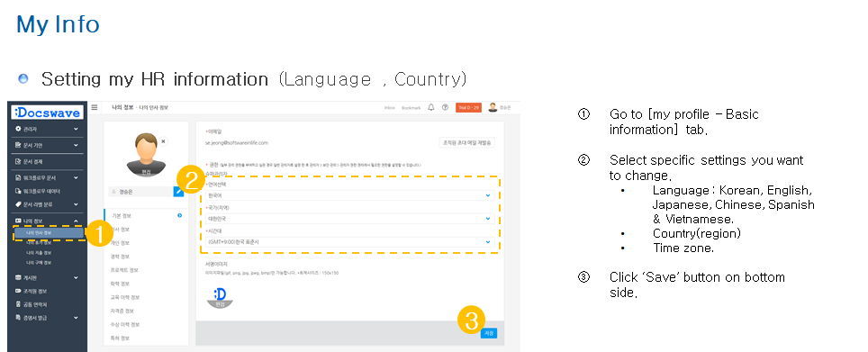The height and width of the screenshot is (352, 868).
Task: Click the email address se.jeong@softwareinlife.com
Action: 237,143
